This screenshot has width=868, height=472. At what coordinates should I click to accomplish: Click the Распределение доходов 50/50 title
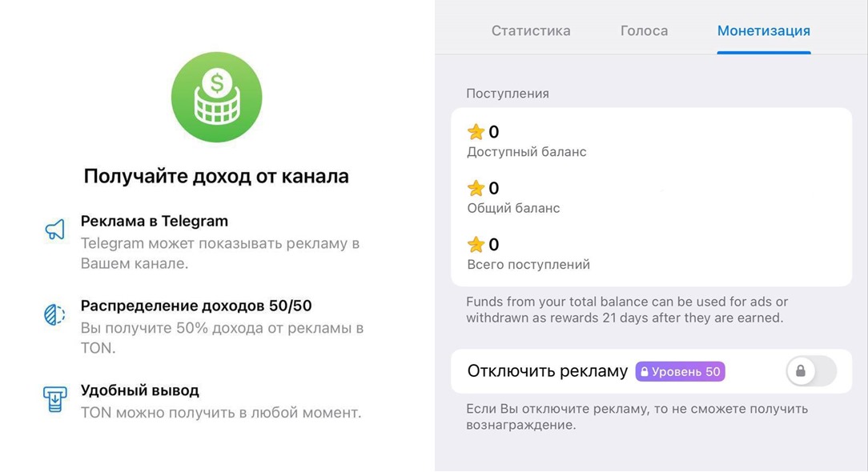tap(196, 306)
